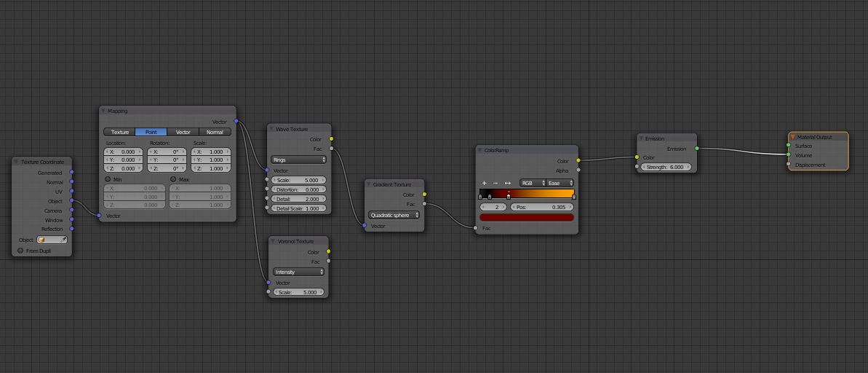Click Wave Texture's Fac output socket
Image resolution: width=868 pixels, height=373 pixels.
click(331, 148)
